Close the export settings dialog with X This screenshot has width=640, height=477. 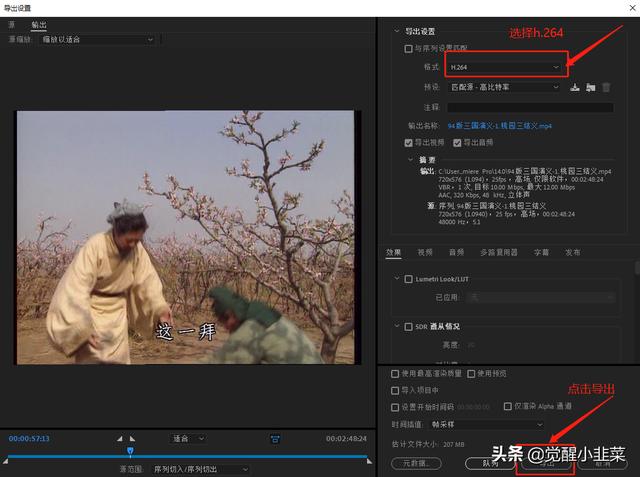[632, 8]
